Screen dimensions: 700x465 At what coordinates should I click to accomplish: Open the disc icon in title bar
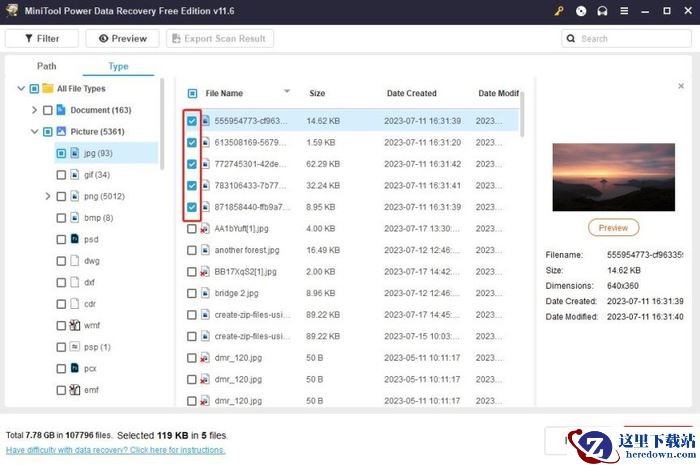[581, 11]
